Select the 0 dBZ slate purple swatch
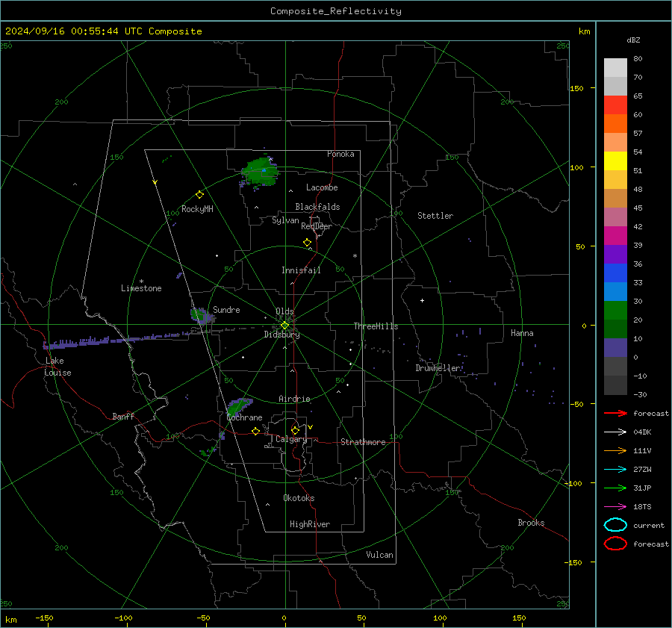This screenshot has width=672, height=628. coord(615,348)
